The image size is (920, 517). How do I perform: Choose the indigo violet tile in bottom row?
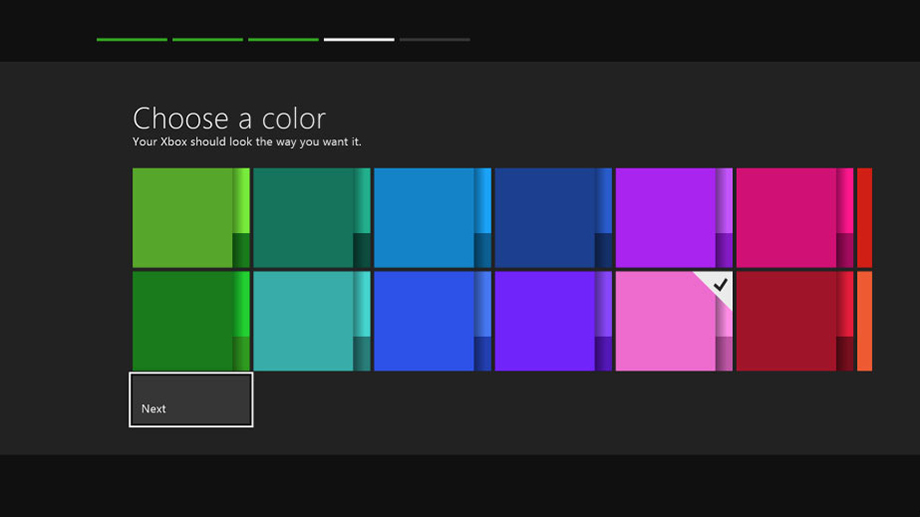coord(553,321)
